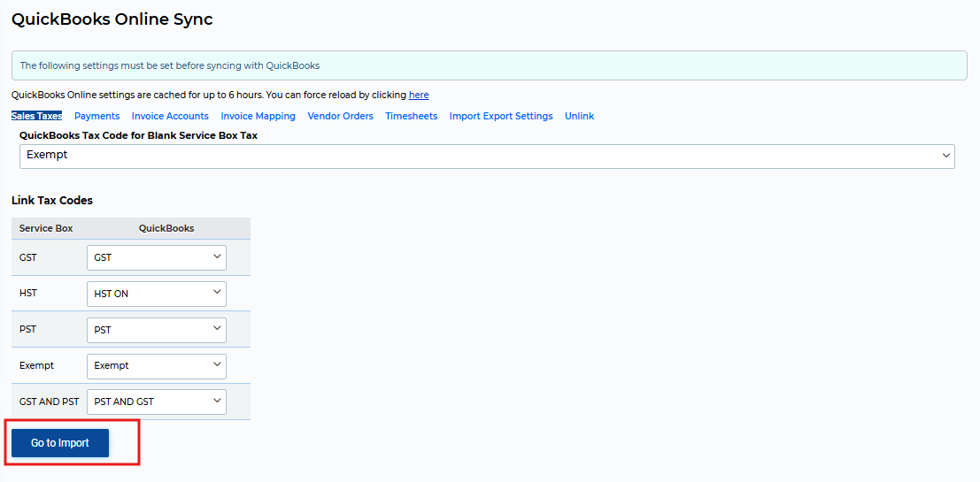Screen dimensions: 980x482
Task: Expand the PST AND GST dropdown
Action: click(x=156, y=402)
